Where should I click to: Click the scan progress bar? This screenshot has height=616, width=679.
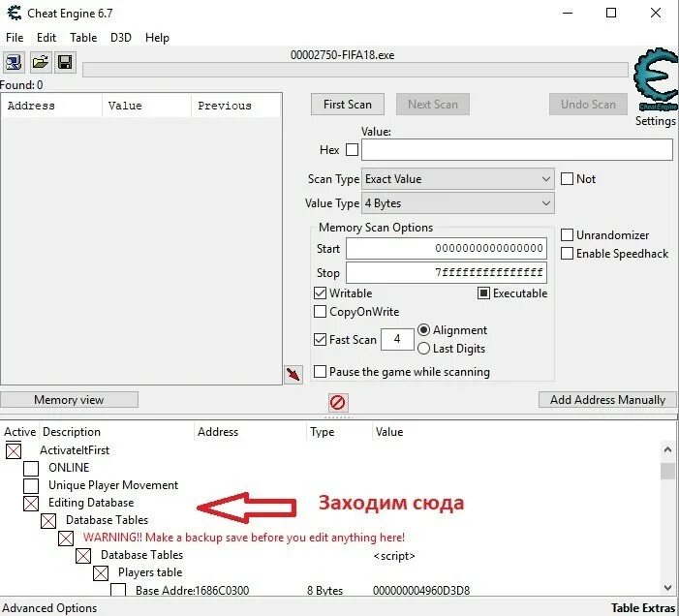click(355, 70)
